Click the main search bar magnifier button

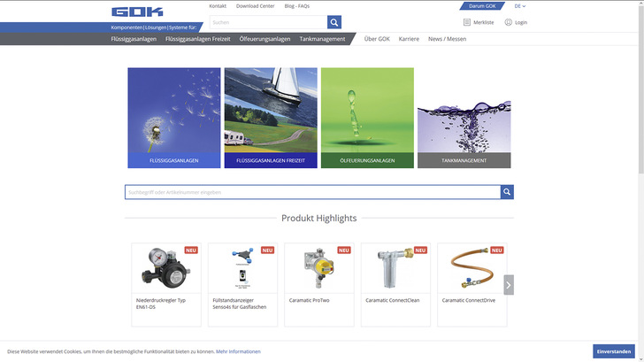[x=507, y=192]
